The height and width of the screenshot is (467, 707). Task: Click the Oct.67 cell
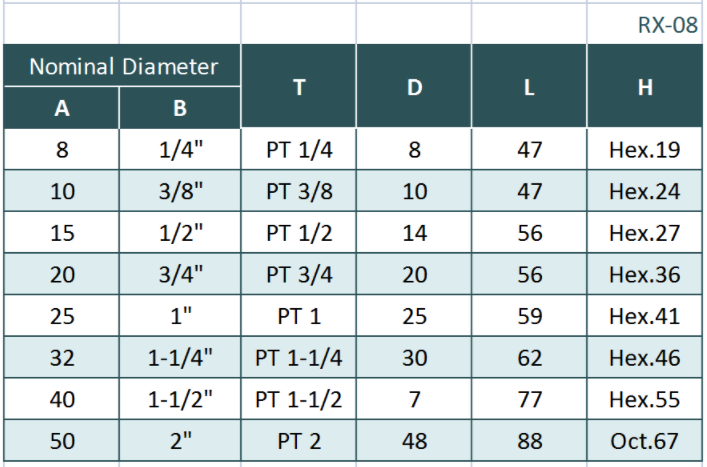[x=645, y=440]
